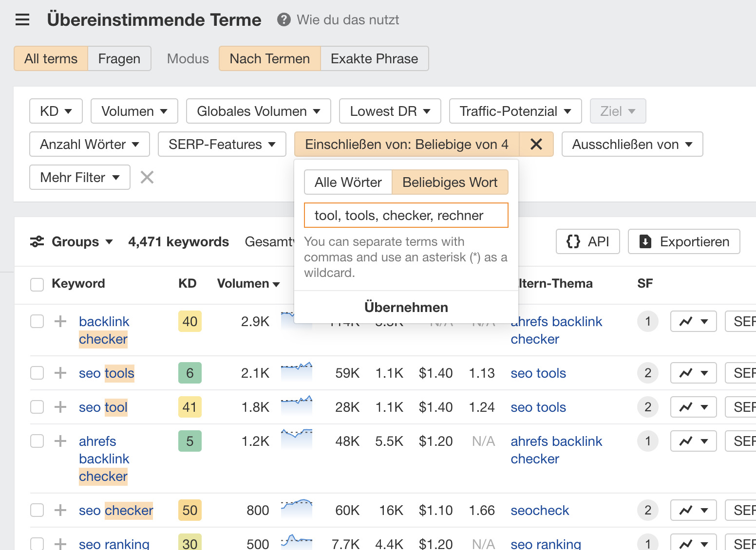Check the 'backlink checker' row checkbox
The image size is (756, 550).
pyautogui.click(x=37, y=321)
